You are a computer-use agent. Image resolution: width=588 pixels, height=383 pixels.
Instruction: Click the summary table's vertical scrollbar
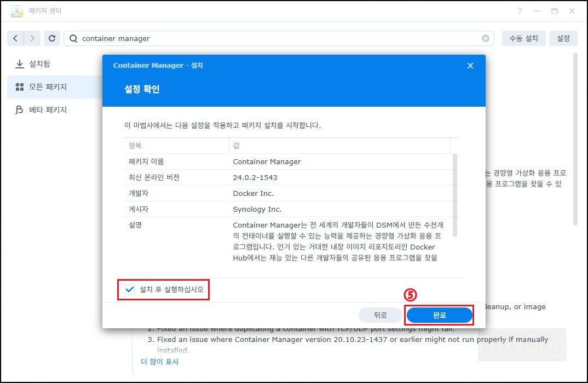click(455, 195)
